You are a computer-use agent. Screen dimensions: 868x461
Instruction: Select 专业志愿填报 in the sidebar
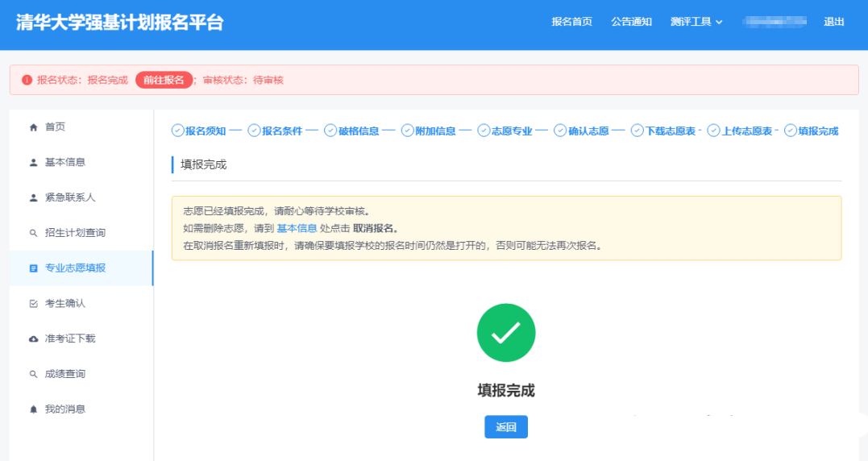coord(81,268)
